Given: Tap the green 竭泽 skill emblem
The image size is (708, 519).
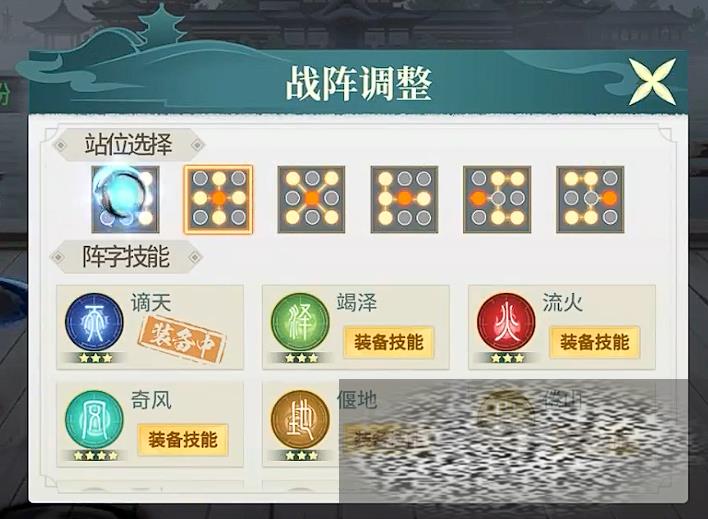Looking at the screenshot, I should coord(300,322).
